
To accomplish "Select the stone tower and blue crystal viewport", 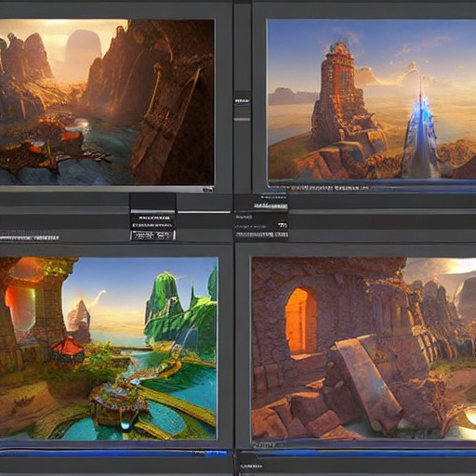I will click(x=372, y=99).
